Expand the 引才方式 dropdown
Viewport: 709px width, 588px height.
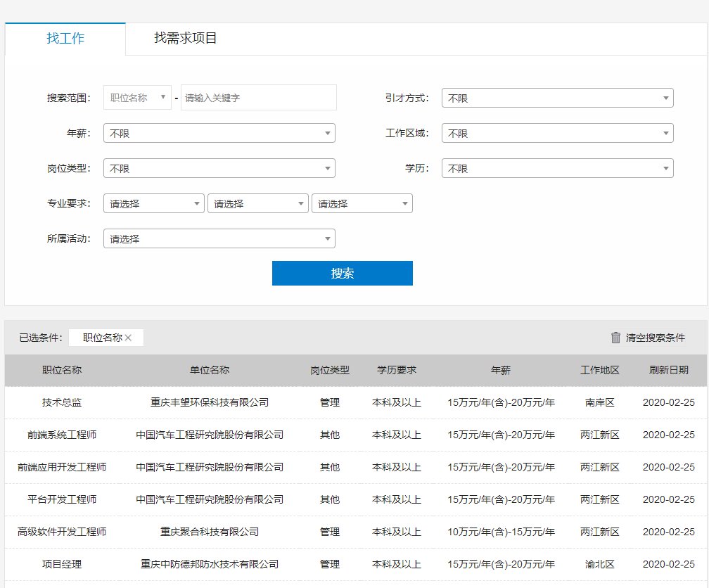(x=557, y=98)
